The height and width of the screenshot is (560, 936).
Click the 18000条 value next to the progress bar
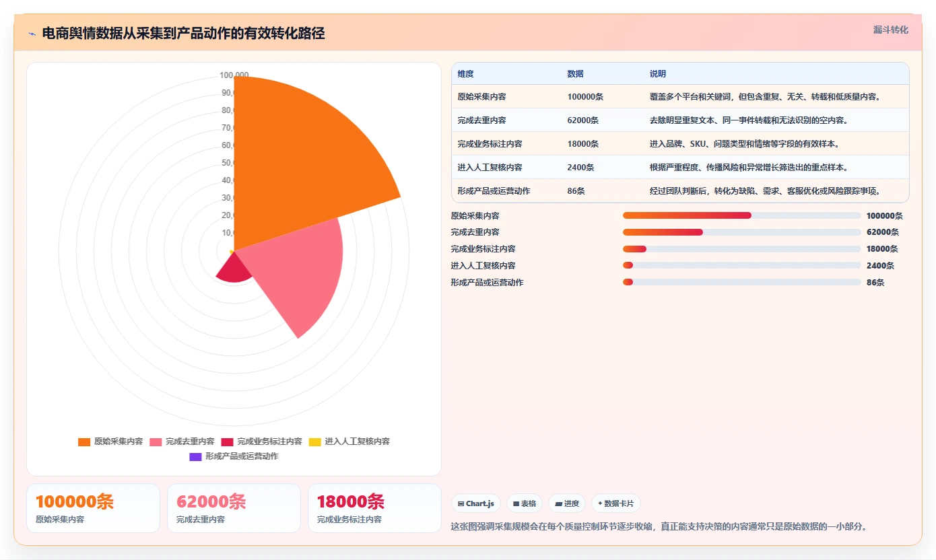[883, 249]
